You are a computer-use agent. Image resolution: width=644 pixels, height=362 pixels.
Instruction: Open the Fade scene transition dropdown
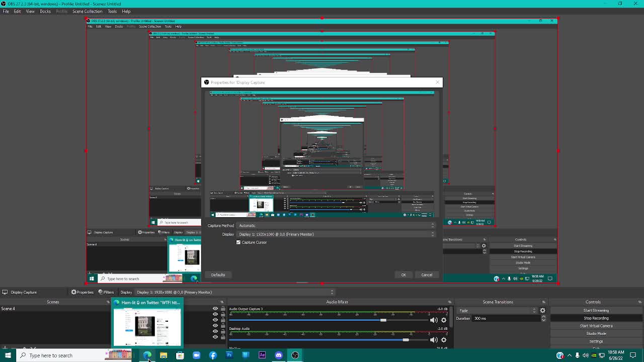click(497, 310)
